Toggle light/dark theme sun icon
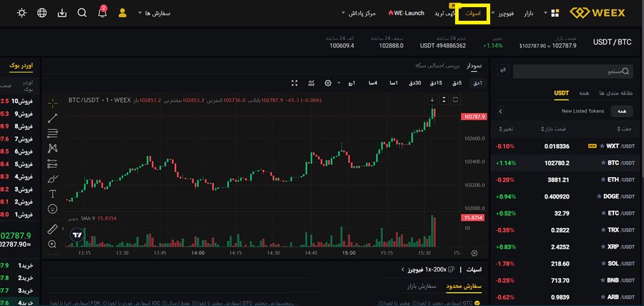This screenshot has height=306, width=644. pos(22,13)
